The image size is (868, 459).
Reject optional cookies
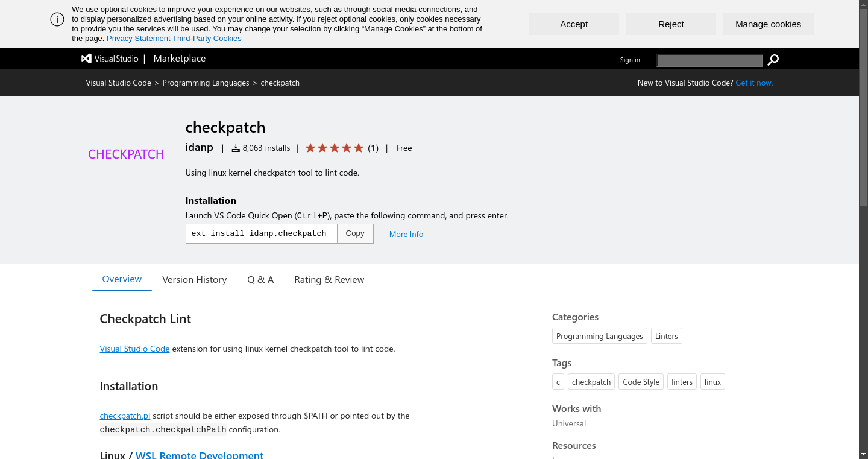coord(671,24)
